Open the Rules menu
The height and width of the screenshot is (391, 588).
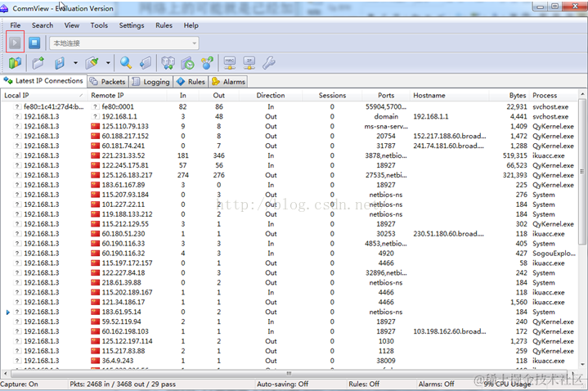click(x=164, y=25)
